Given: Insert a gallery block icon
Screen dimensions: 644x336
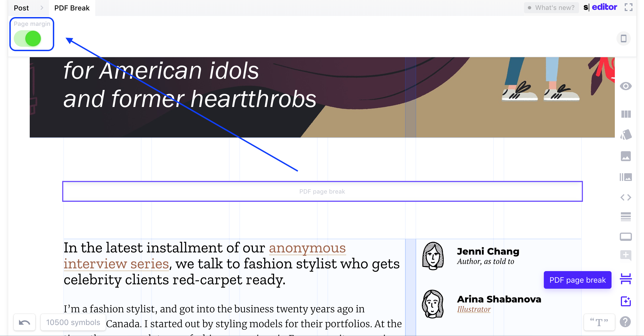Looking at the screenshot, I should 626,177.
